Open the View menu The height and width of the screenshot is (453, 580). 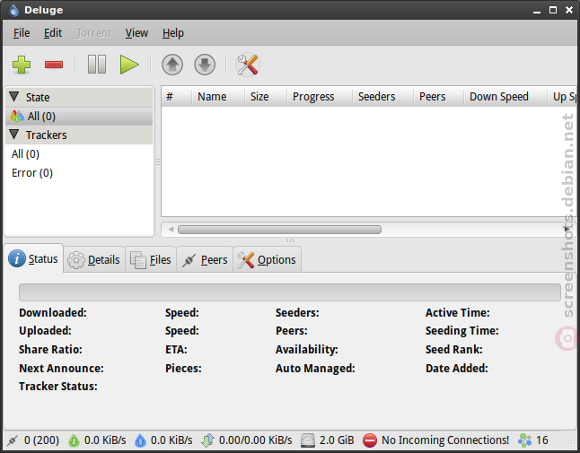[x=136, y=33]
